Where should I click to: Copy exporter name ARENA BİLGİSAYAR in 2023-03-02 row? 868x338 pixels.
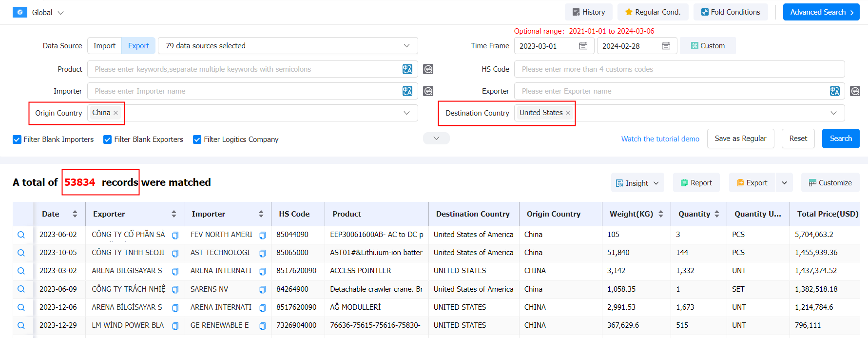pos(175,271)
